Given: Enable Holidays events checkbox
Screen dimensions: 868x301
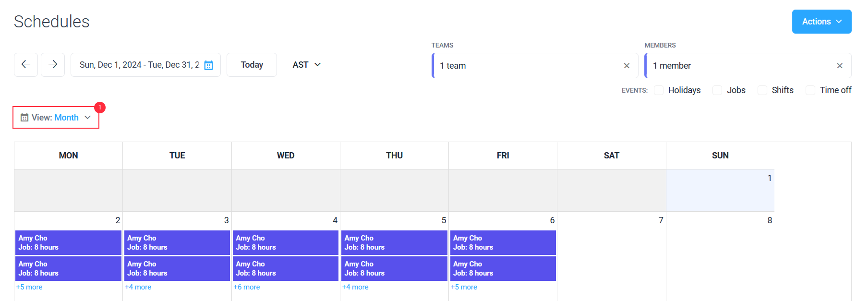Looking at the screenshot, I should [x=659, y=90].
